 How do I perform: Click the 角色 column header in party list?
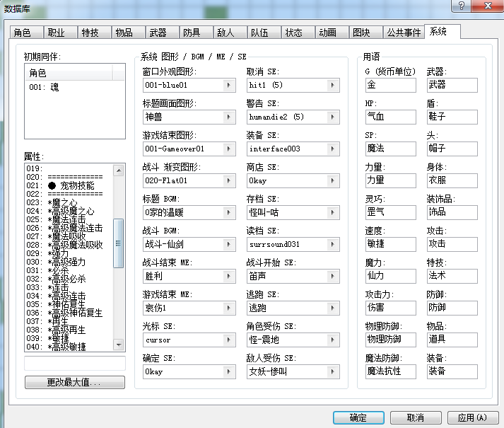pyautogui.click(x=69, y=73)
